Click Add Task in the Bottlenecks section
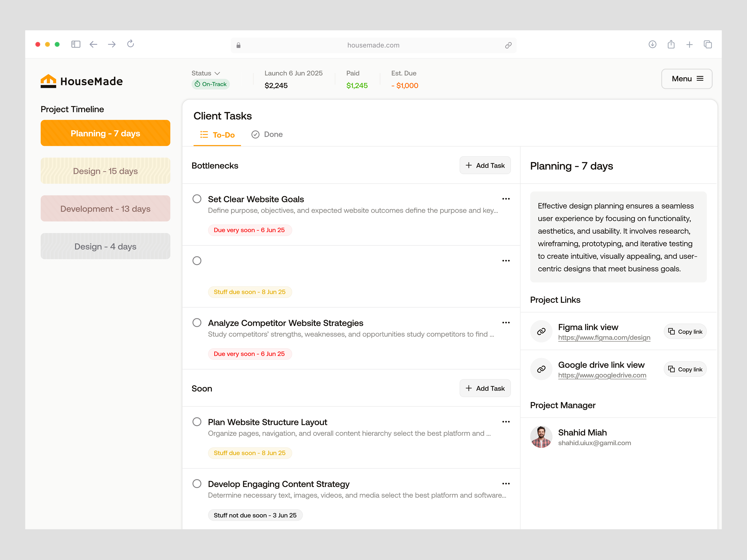The width and height of the screenshot is (747, 560). click(485, 165)
